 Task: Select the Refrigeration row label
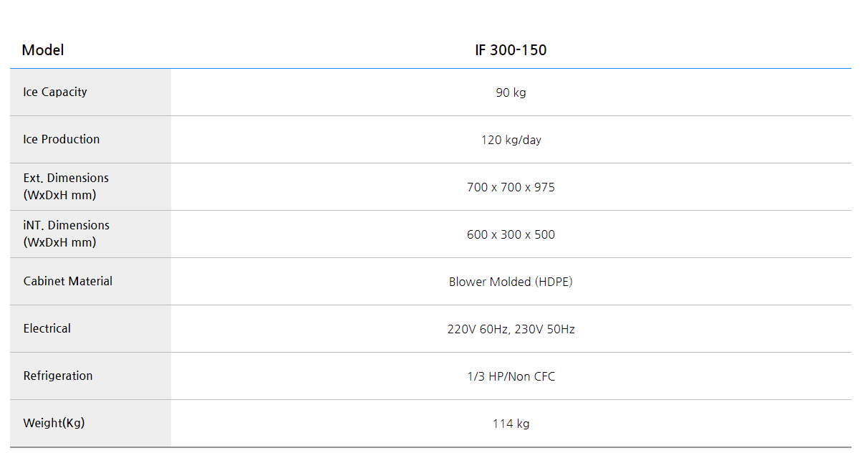tap(58, 376)
